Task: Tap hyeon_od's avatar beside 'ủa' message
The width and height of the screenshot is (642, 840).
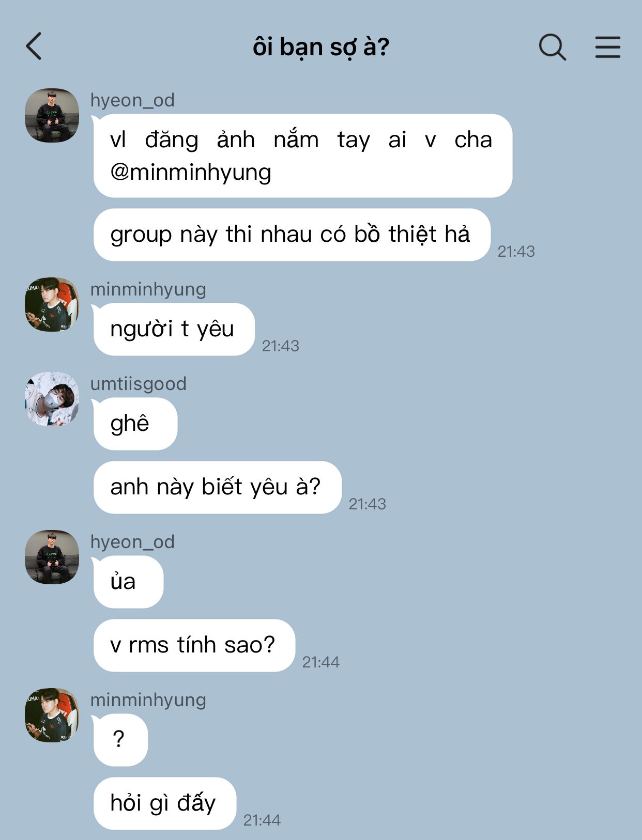Action: pos(52,557)
